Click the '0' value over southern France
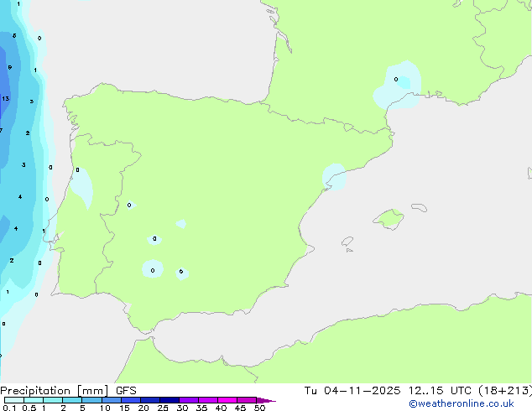Screen dimensions: 532x411 [396, 80]
